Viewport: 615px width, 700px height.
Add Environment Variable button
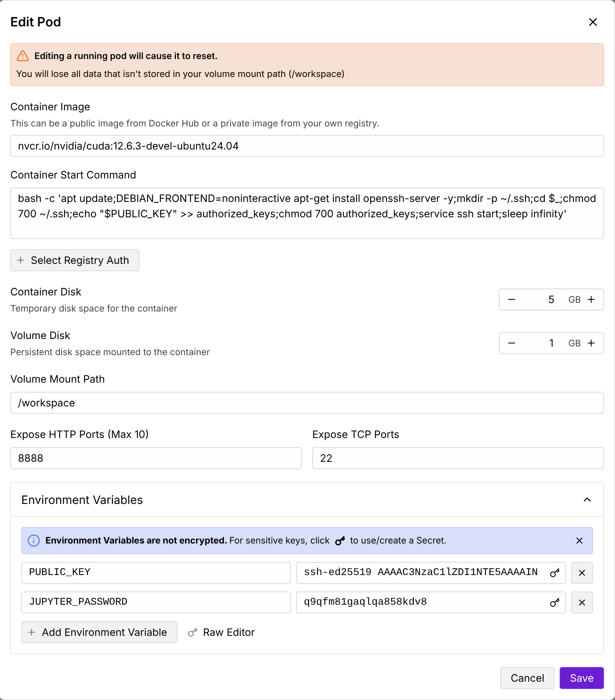point(99,632)
